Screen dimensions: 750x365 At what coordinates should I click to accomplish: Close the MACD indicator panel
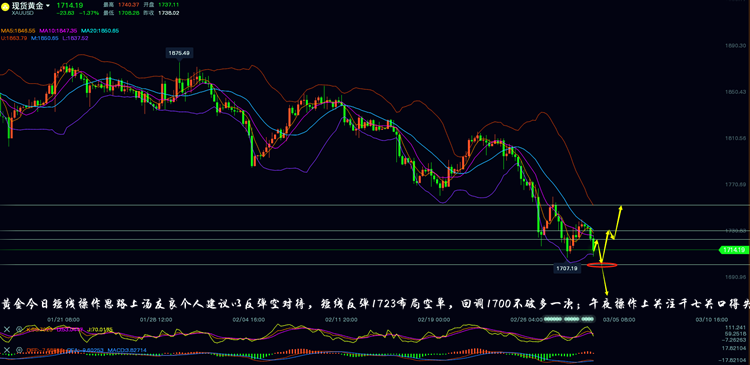7,350
